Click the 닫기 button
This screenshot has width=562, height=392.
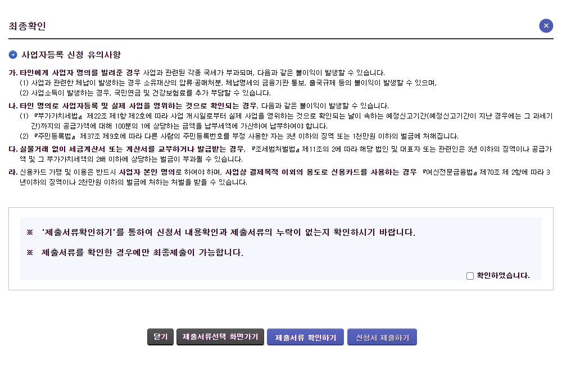160,337
